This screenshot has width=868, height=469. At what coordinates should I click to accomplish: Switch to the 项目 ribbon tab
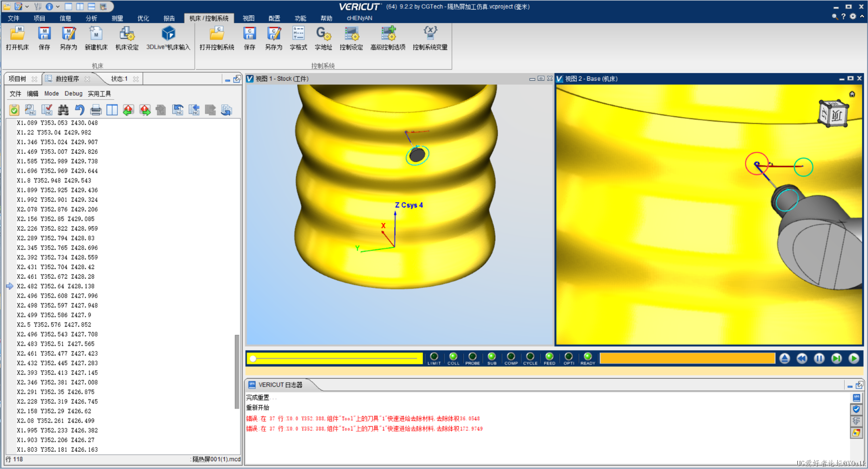coord(39,18)
